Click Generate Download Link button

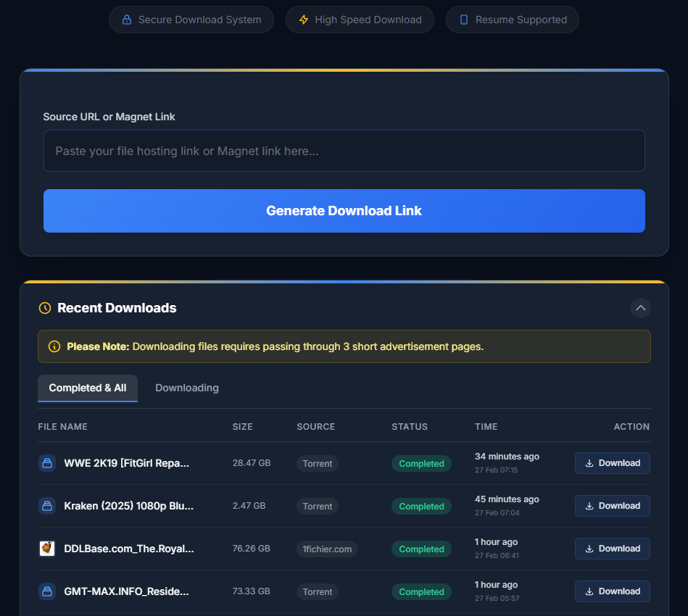point(344,211)
